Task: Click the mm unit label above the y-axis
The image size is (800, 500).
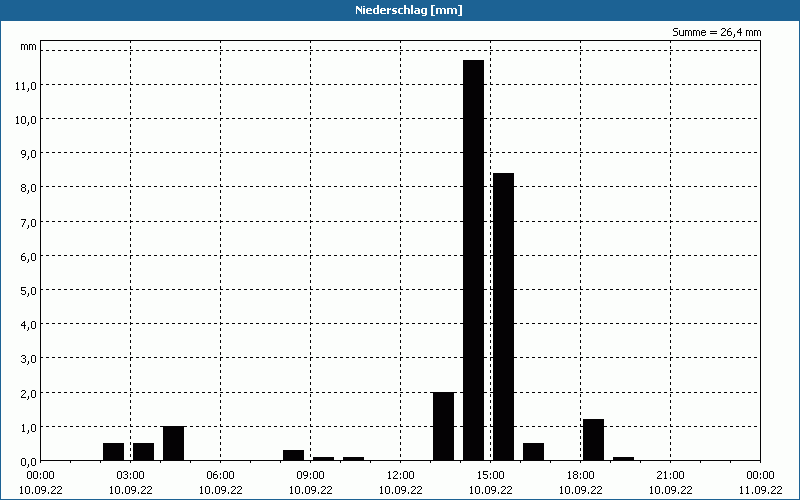Action: [29, 47]
